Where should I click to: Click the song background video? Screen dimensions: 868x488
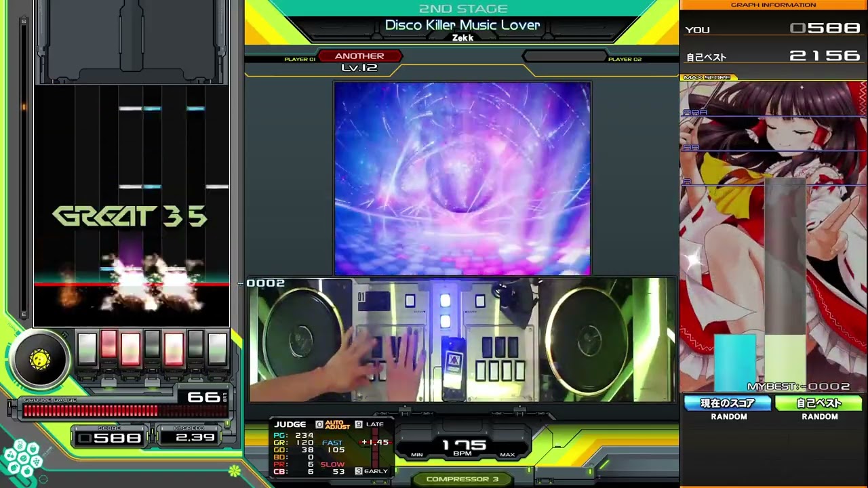point(462,179)
